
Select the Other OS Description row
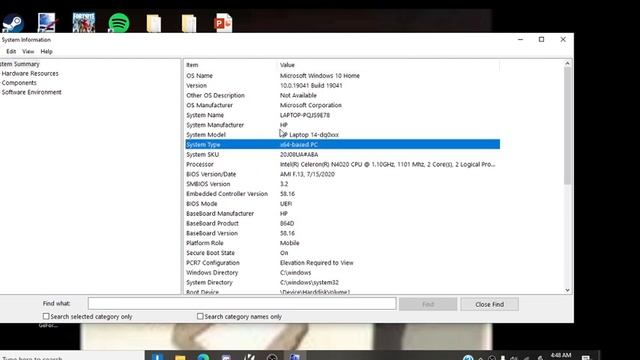click(x=342, y=95)
